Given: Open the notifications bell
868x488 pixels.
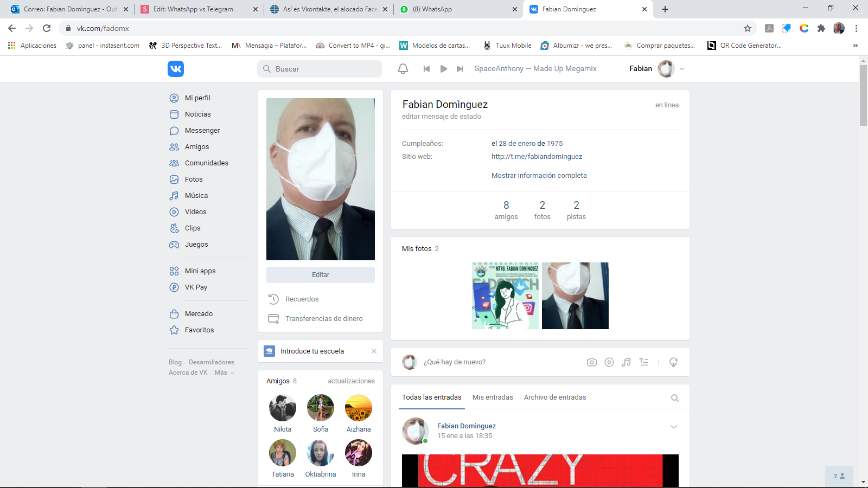Looking at the screenshot, I should 403,69.
